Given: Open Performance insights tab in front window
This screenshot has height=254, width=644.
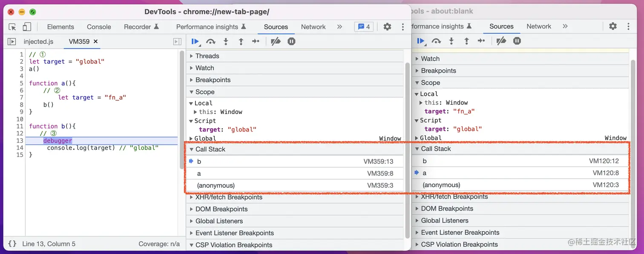Looking at the screenshot, I should pyautogui.click(x=211, y=27).
